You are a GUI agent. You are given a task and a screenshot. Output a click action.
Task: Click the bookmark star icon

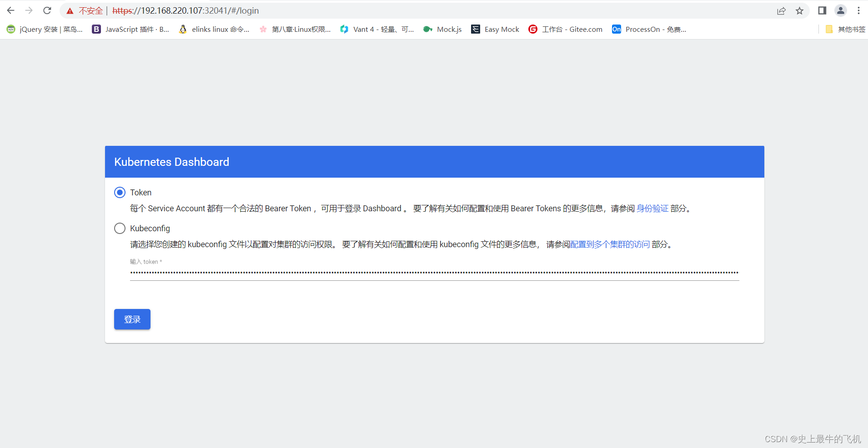coord(800,10)
